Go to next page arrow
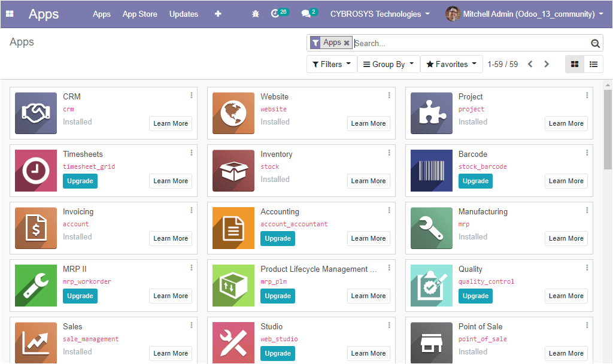The height and width of the screenshot is (364, 613). (547, 64)
